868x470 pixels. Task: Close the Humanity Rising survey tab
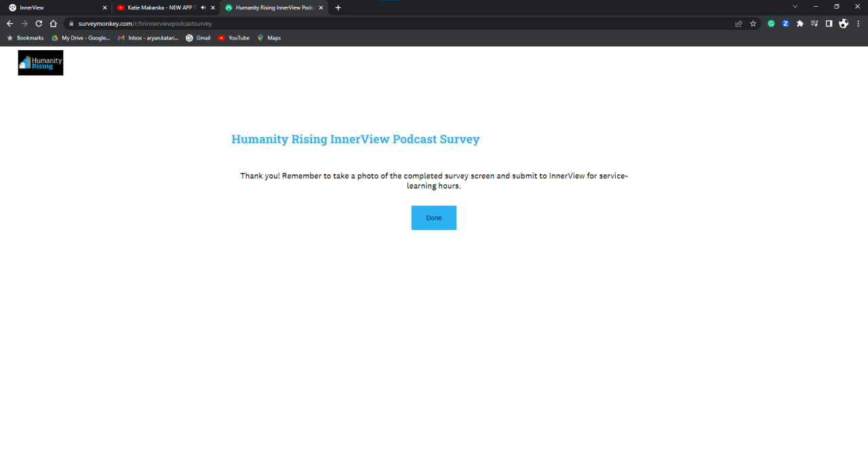point(321,7)
